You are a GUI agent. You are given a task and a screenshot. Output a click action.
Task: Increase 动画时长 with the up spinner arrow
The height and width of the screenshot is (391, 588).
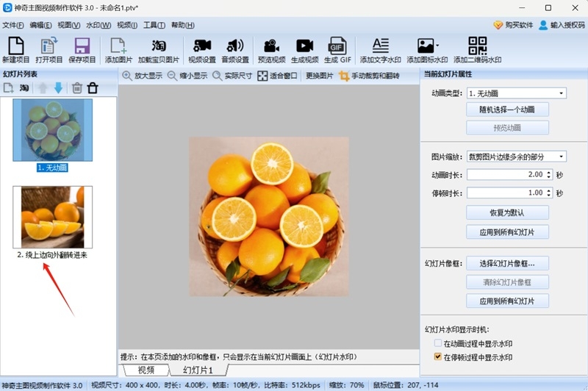(548, 173)
